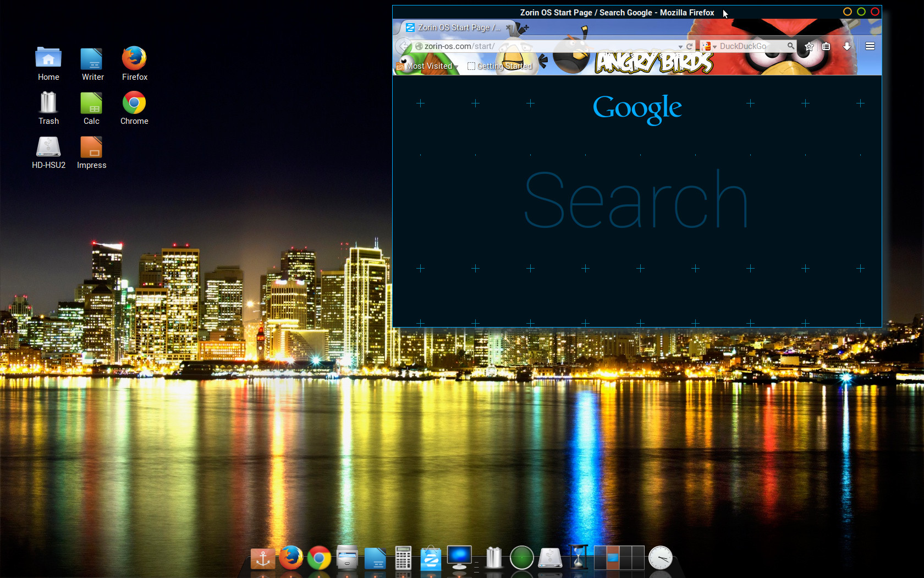Open the Firefox hamburger menu
This screenshot has width=924, height=578.
coord(870,46)
